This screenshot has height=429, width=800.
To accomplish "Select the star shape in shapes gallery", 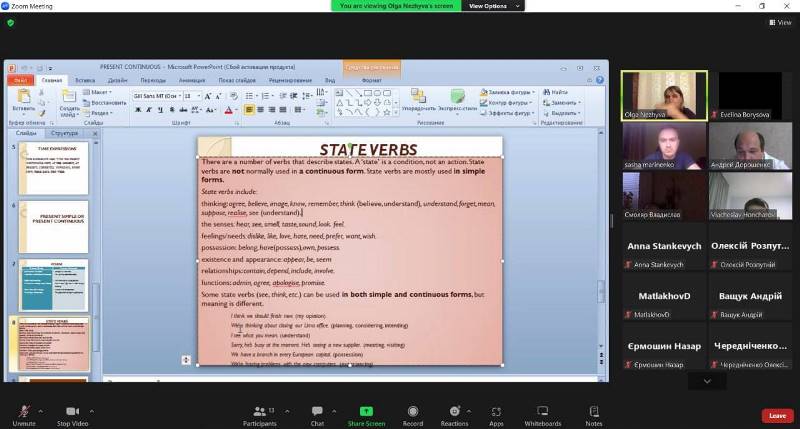I will [387, 112].
